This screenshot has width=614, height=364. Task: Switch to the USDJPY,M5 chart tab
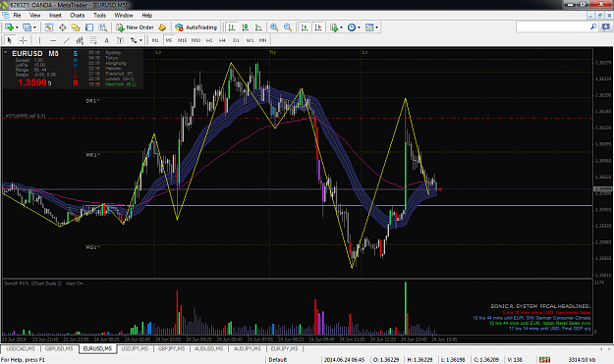coord(135,348)
